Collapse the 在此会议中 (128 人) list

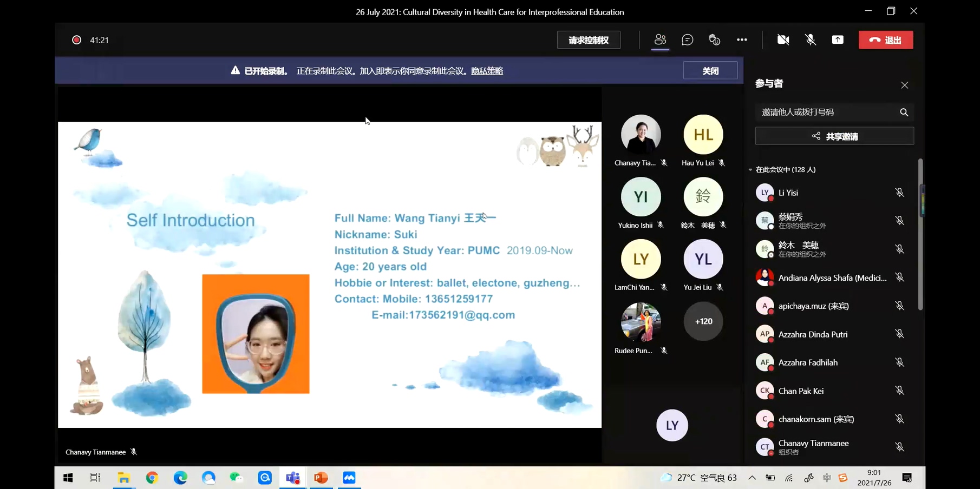tap(750, 170)
